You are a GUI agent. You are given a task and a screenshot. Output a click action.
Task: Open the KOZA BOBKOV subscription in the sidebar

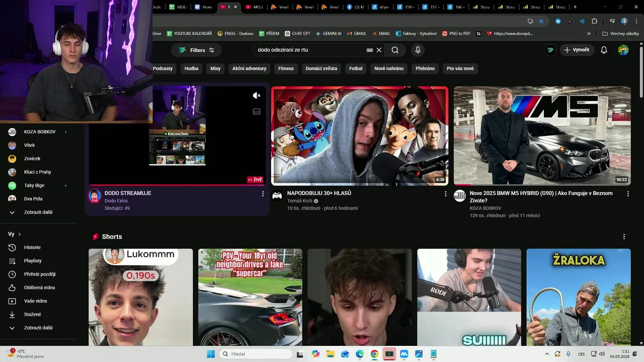pos(39,132)
